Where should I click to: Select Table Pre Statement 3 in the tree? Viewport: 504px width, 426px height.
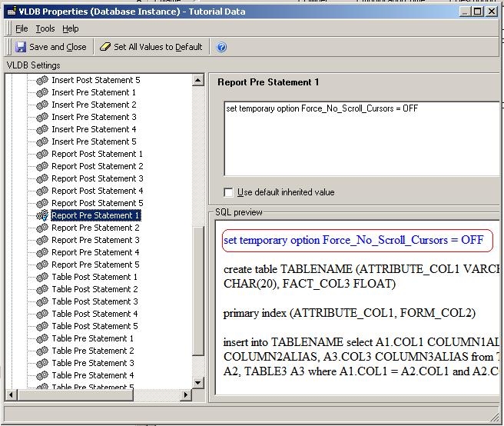[93, 363]
